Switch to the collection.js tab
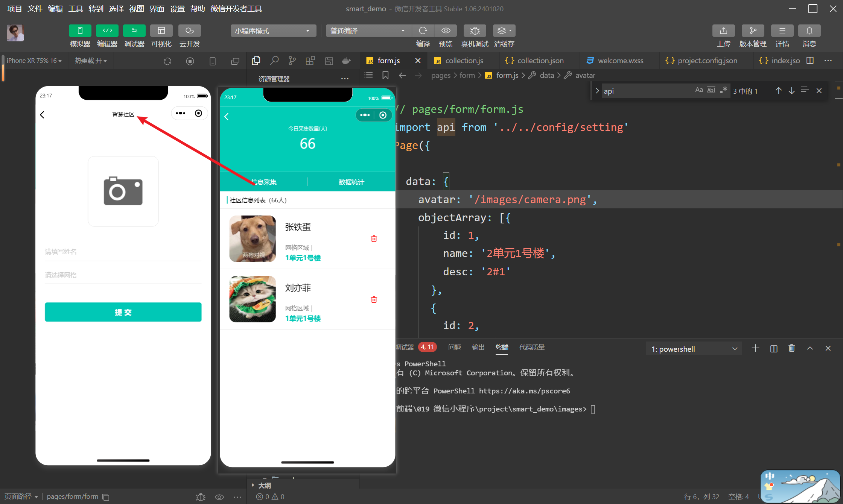 (464, 61)
